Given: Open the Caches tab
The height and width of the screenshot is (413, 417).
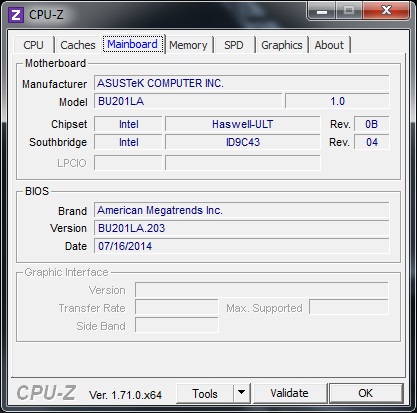Looking at the screenshot, I should (x=78, y=45).
